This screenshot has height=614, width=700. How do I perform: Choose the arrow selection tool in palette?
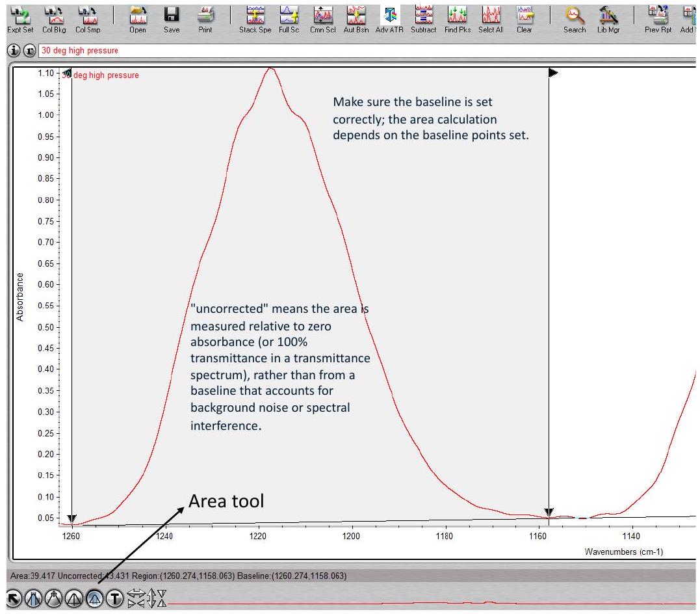click(13, 598)
